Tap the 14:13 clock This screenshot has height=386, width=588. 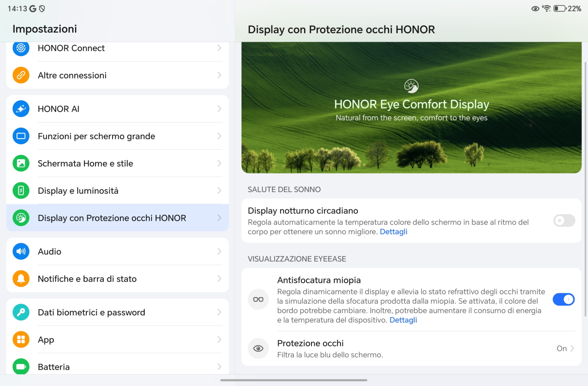click(x=17, y=8)
